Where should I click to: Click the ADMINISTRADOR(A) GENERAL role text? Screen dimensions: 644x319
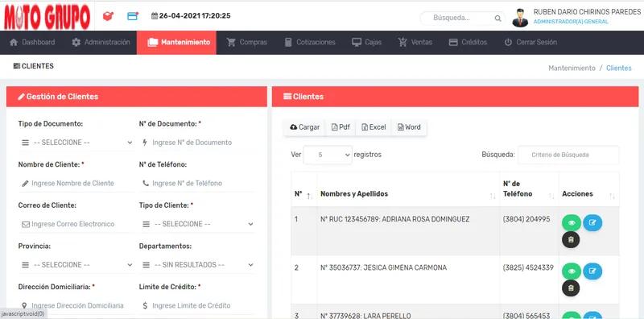pos(571,22)
